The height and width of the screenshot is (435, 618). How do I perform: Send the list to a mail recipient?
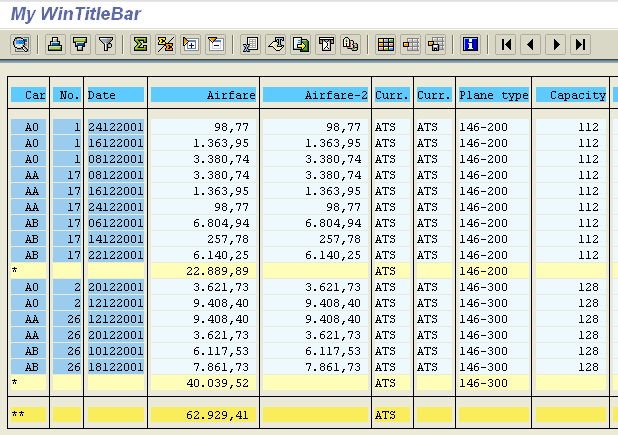tap(326, 44)
